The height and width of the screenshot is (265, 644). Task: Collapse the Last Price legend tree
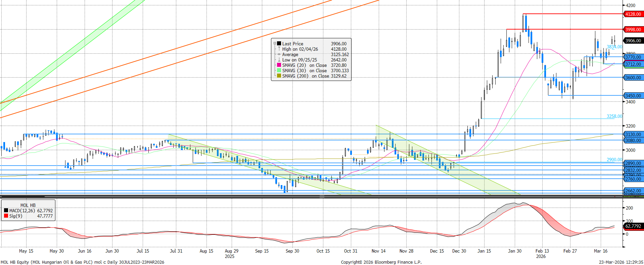[x=275, y=44]
